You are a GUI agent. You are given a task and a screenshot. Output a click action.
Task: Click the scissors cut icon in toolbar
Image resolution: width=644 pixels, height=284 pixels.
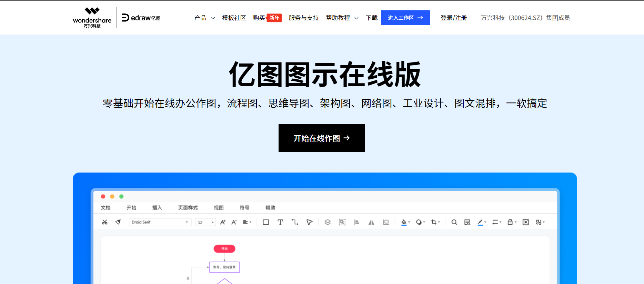pos(105,222)
